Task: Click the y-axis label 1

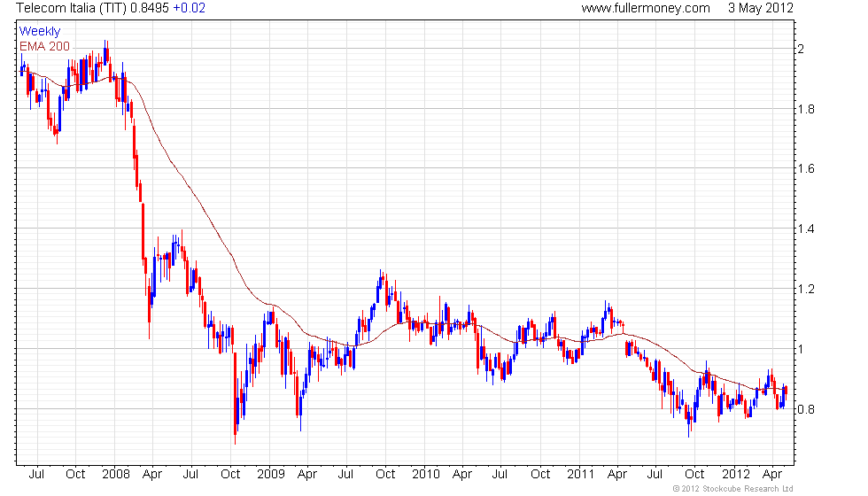Action: click(x=800, y=349)
